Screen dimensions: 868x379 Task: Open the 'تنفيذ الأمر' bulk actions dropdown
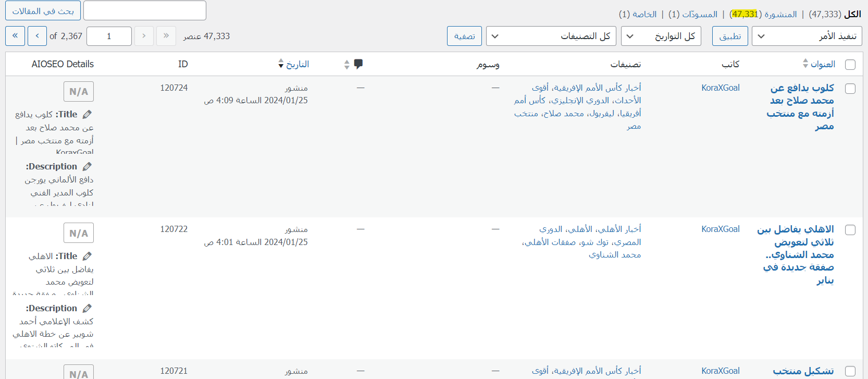[x=807, y=36]
